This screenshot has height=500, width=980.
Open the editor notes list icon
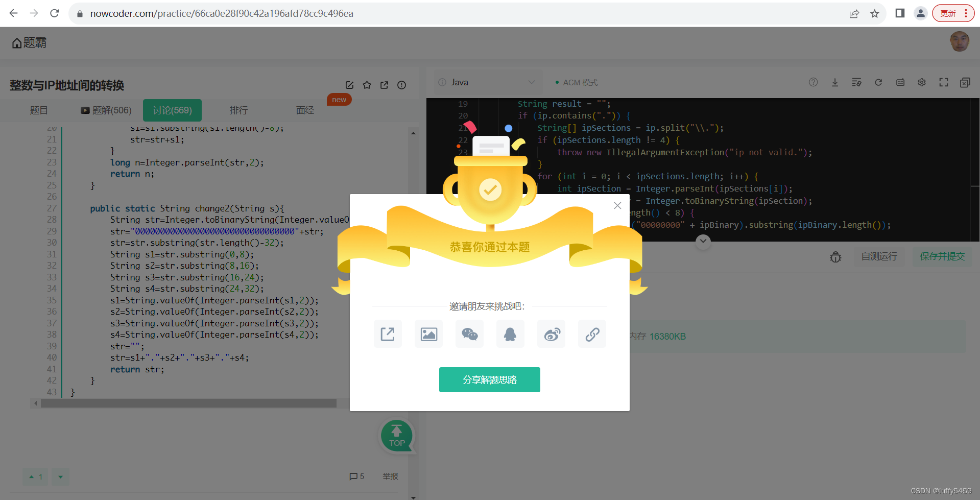click(x=900, y=82)
